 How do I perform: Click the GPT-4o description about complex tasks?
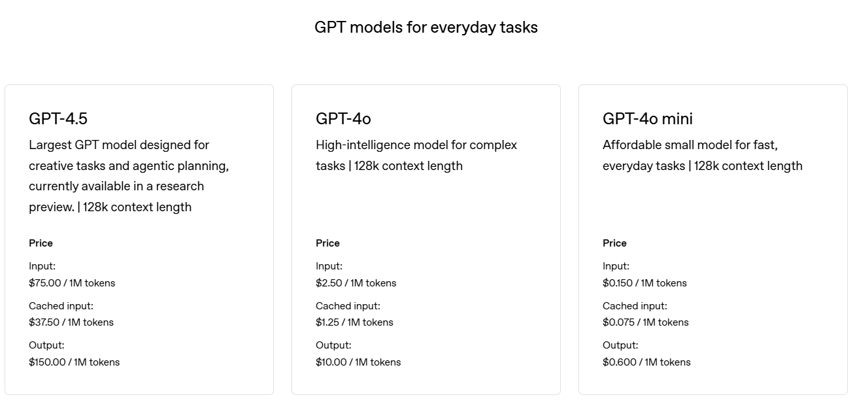click(416, 155)
